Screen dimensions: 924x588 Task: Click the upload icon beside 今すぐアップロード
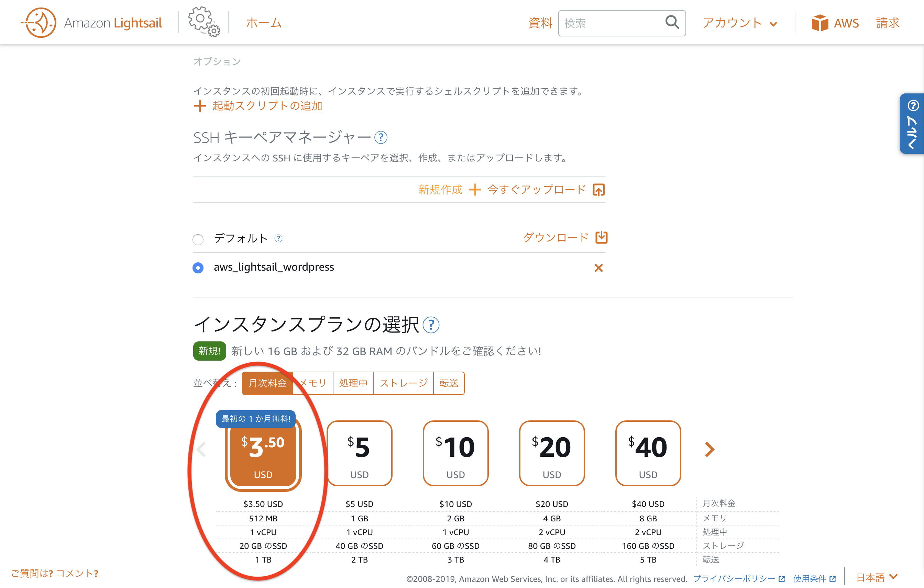tap(598, 189)
